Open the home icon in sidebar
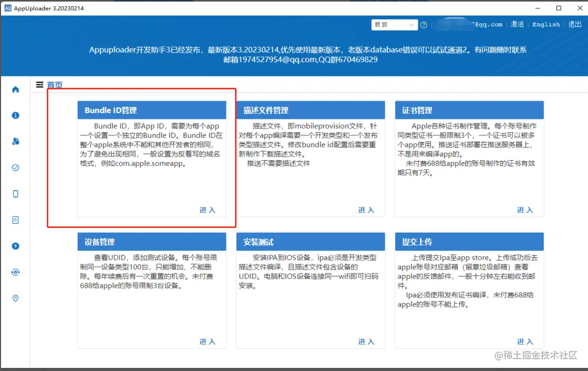Viewport: 588px width, 371px height. pyautogui.click(x=16, y=89)
